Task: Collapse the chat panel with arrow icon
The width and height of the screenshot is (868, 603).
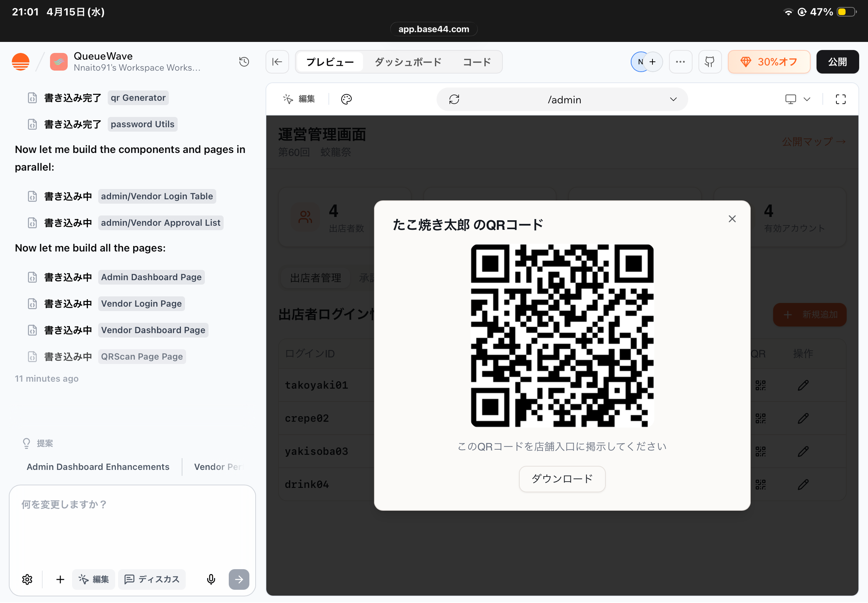Action: [x=277, y=61]
